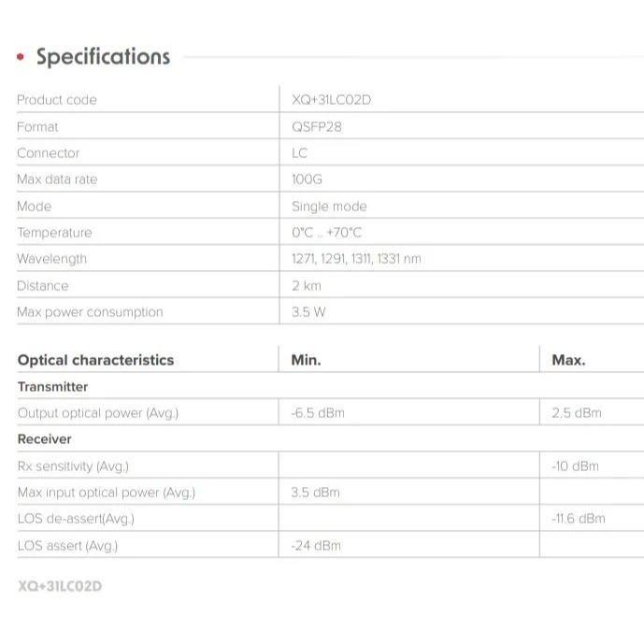Select the 2.5 dBm output power maximum

[577, 413]
